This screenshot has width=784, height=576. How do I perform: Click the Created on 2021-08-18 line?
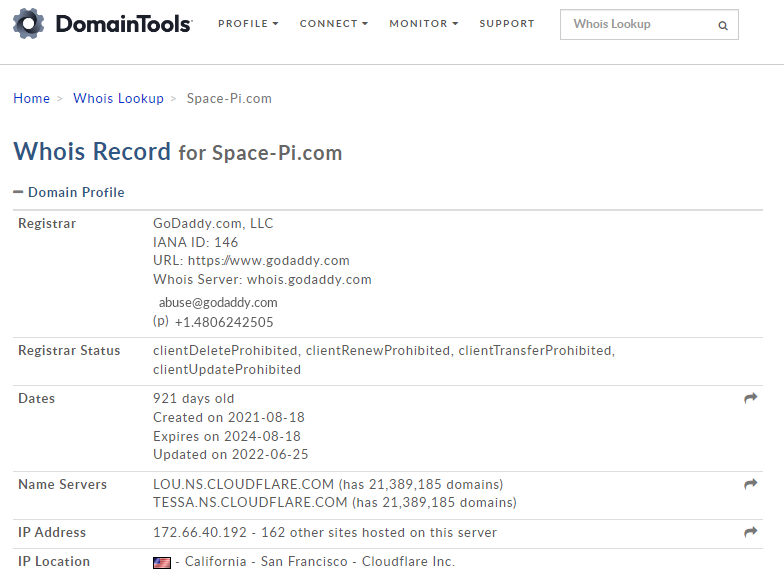pyautogui.click(x=228, y=418)
